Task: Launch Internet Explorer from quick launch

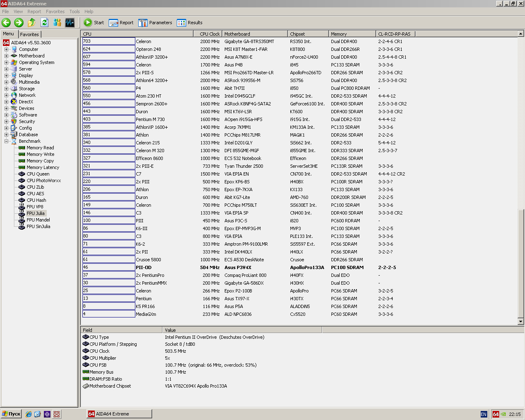Action: (29, 414)
